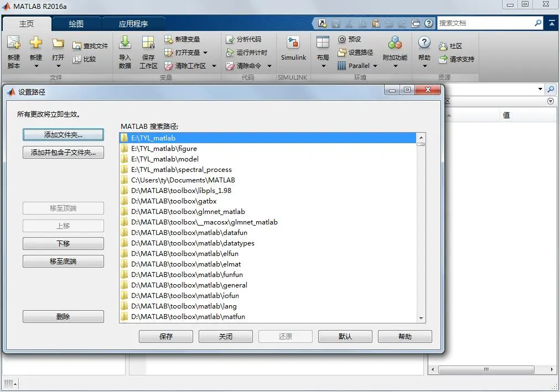Click the 添加文件夹... button
The height and width of the screenshot is (392, 560).
click(x=63, y=135)
